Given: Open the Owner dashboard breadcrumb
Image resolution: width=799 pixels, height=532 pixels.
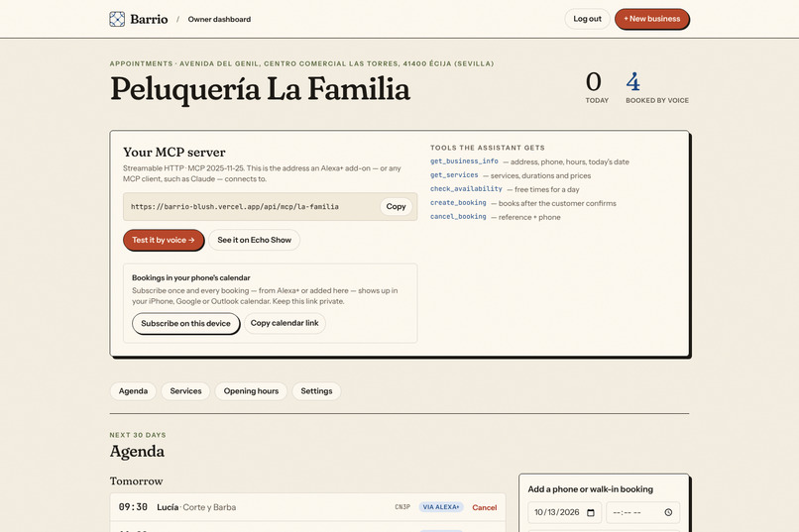Looking at the screenshot, I should click(x=219, y=20).
